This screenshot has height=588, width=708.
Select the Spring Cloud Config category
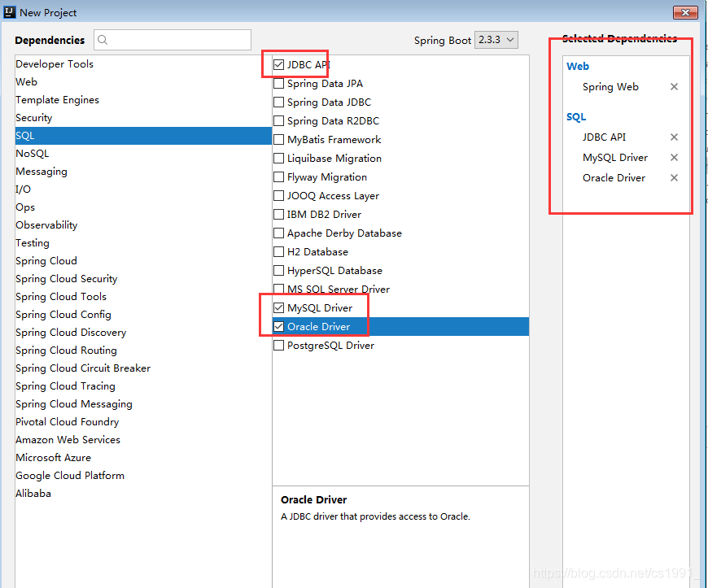(143, 315)
